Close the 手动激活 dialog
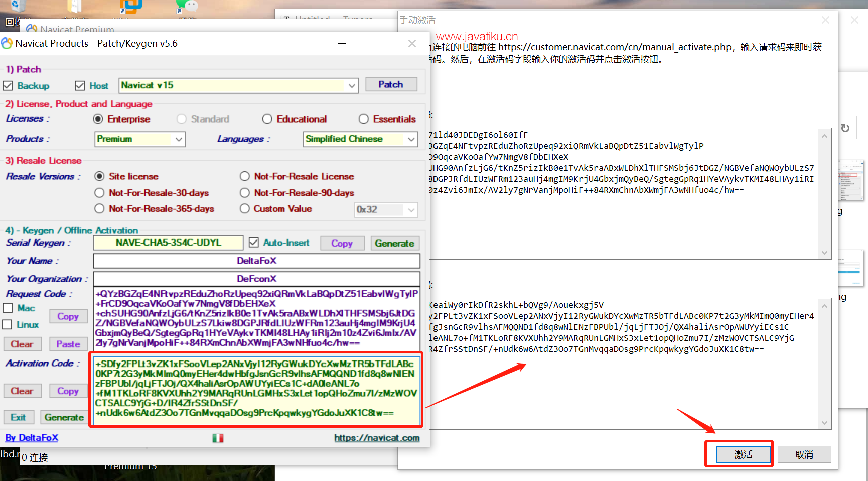This screenshot has width=868, height=481. click(825, 20)
